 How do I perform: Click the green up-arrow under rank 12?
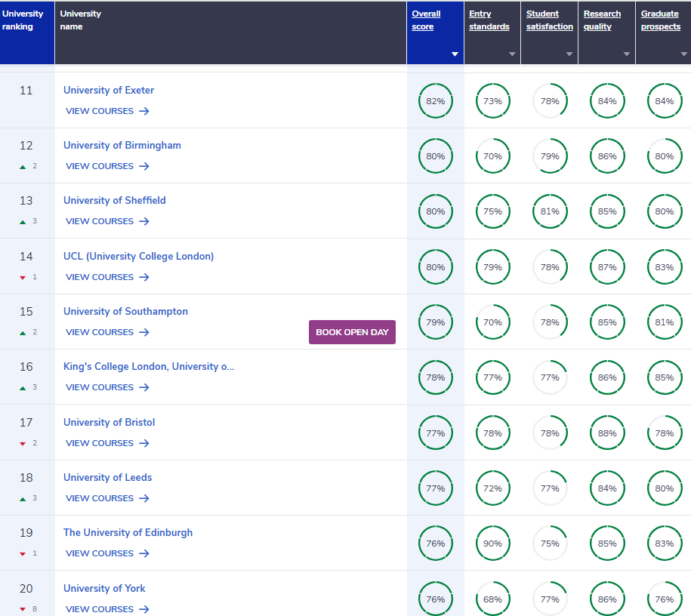23,167
